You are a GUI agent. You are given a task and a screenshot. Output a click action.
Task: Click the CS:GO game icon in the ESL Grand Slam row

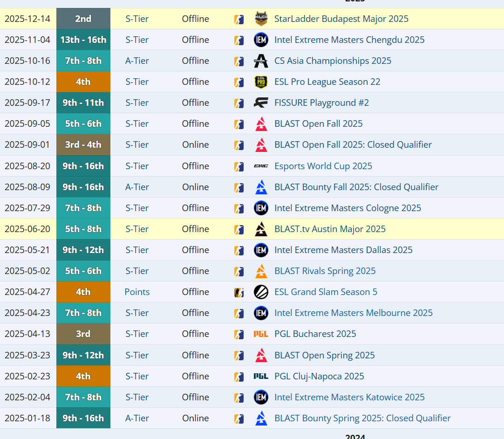coord(239,292)
